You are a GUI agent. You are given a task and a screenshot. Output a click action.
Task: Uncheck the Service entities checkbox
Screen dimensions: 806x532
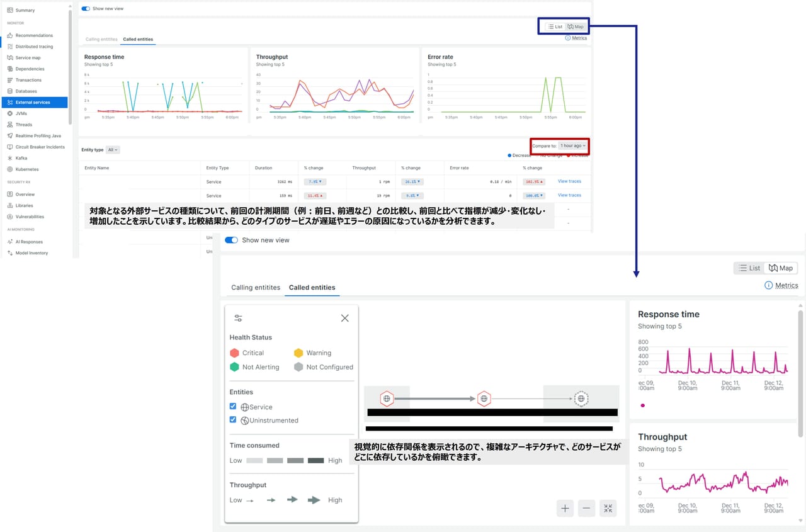click(x=233, y=407)
